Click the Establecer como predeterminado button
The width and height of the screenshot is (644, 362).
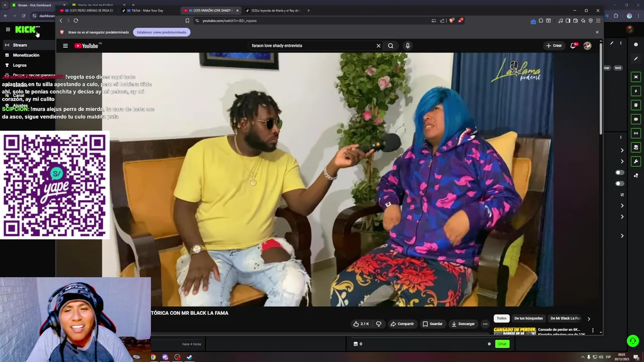coord(162,32)
